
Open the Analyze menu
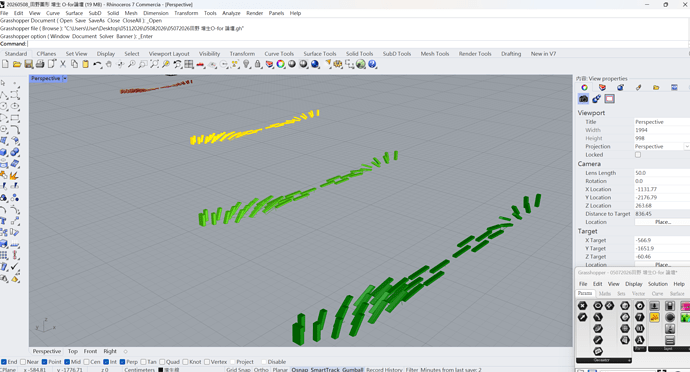(231, 13)
